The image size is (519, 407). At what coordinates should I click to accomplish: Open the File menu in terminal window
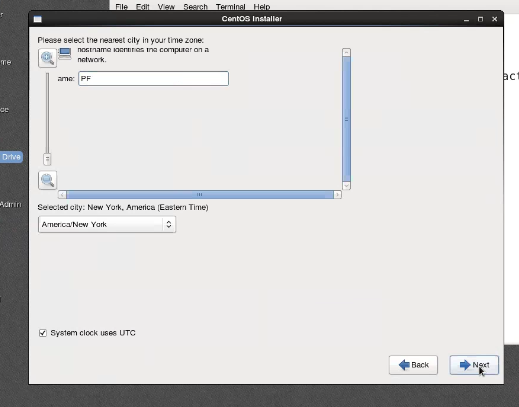[122, 7]
